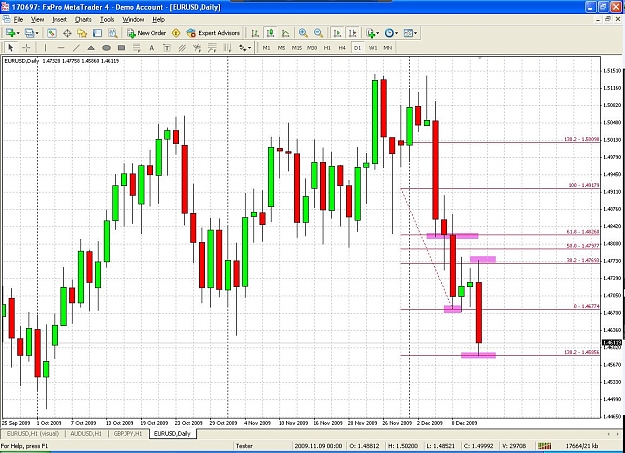Switch timeframe to M1
The width and height of the screenshot is (625, 453).
pyautogui.click(x=266, y=48)
